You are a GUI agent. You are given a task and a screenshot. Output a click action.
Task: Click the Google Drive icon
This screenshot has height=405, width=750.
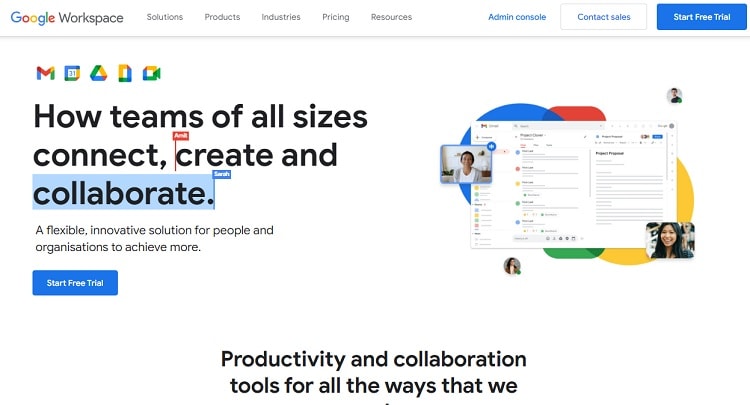tap(99, 73)
